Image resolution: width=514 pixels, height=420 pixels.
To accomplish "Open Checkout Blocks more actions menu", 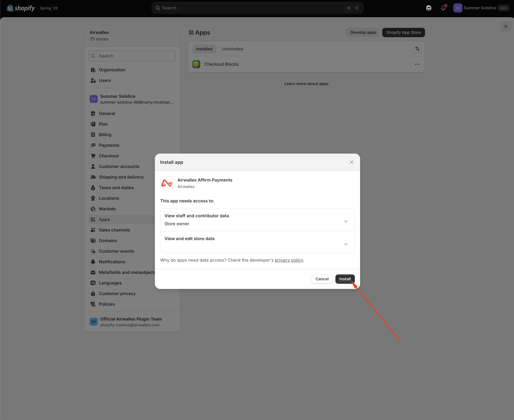I will click(x=417, y=64).
